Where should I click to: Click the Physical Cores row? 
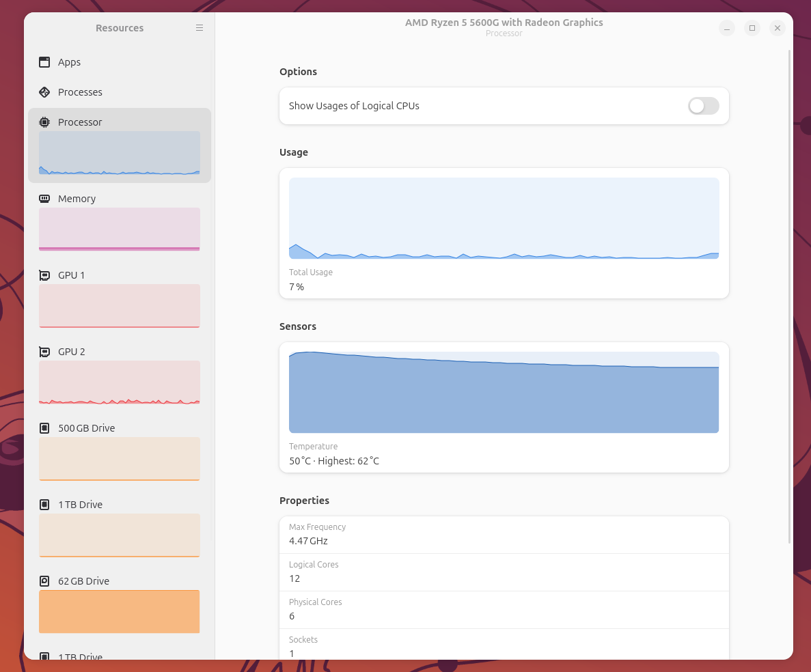click(504, 610)
